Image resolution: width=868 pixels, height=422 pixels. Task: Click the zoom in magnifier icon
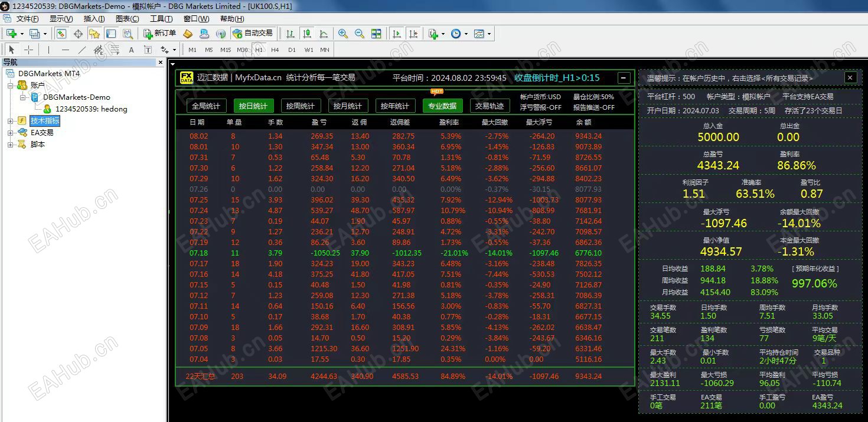point(342,34)
